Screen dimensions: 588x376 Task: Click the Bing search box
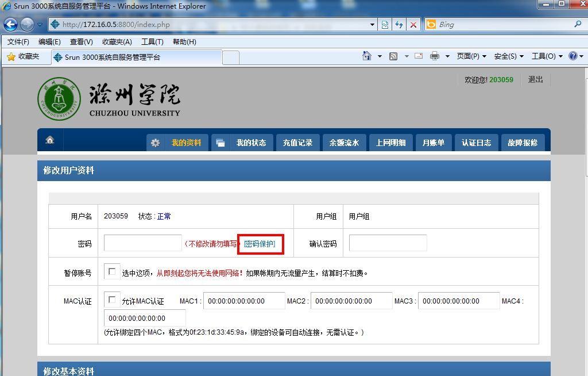[504, 25]
